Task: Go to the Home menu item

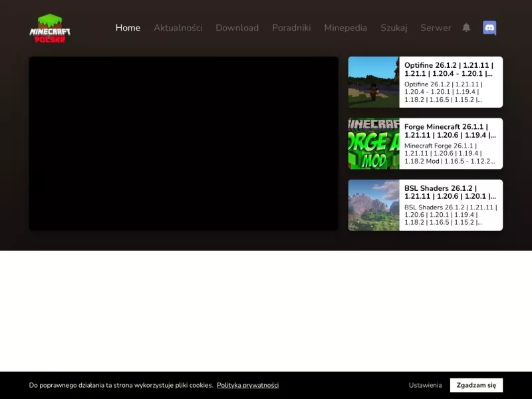Action: [128, 28]
